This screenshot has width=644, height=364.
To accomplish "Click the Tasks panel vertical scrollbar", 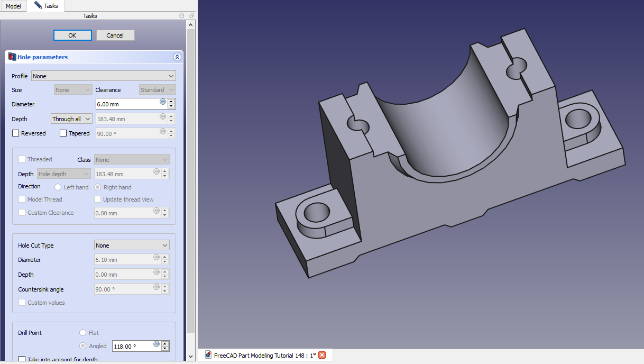I will (x=191, y=180).
